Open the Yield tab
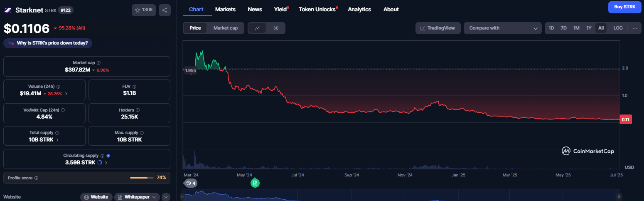 pyautogui.click(x=281, y=9)
